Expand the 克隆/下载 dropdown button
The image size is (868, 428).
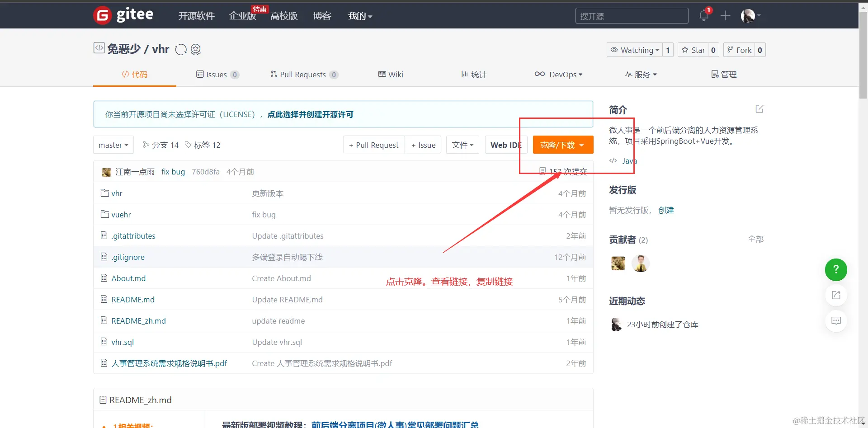tap(563, 145)
